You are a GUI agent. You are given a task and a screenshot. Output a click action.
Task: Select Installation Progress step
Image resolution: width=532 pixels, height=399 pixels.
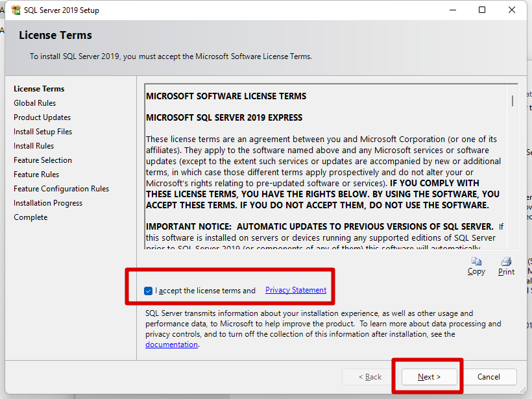[x=48, y=203]
